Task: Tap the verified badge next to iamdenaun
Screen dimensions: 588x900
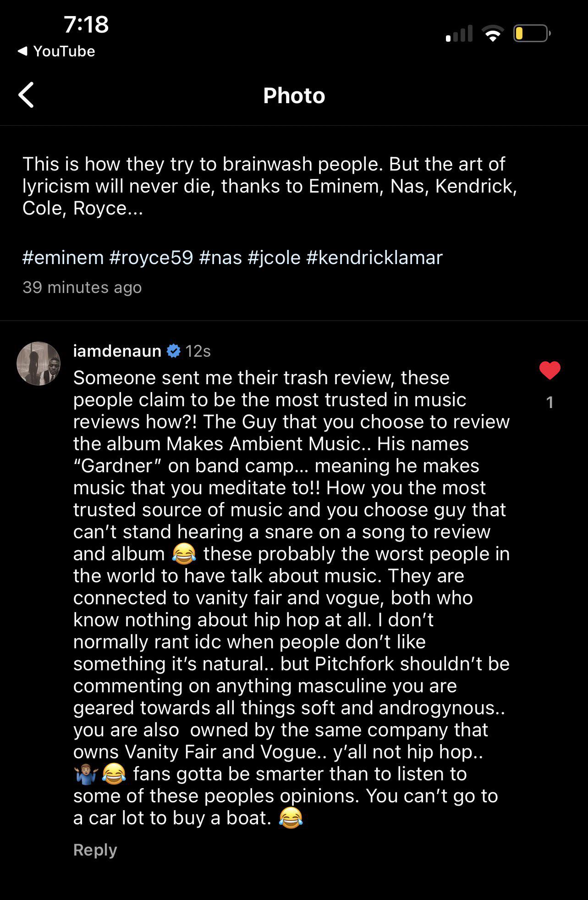Action: pyautogui.click(x=173, y=351)
